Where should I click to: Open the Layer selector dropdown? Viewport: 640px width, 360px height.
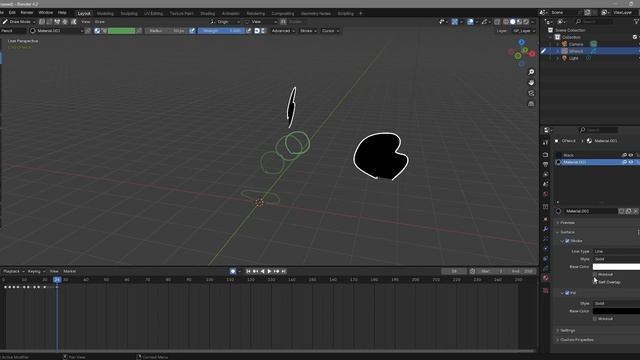pos(524,31)
